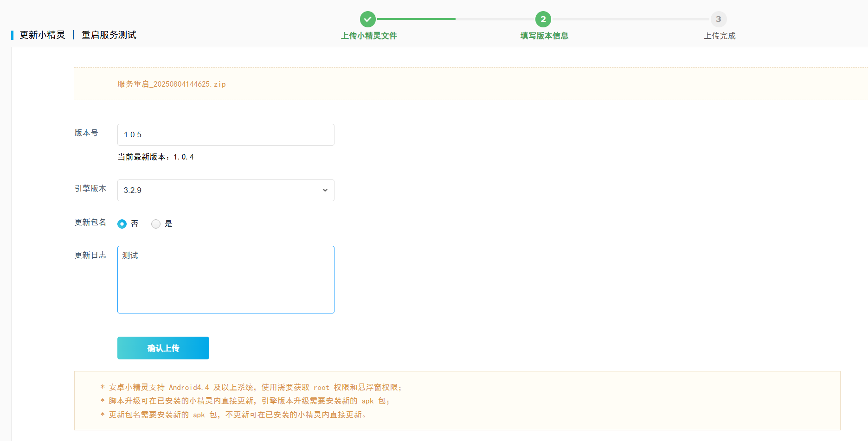Click the 引擎版本 label

[x=90, y=189]
